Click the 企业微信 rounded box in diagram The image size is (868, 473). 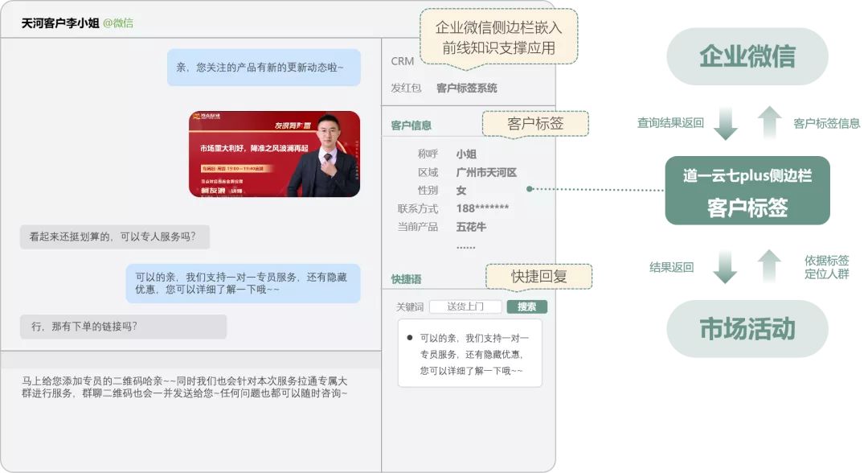747,56
